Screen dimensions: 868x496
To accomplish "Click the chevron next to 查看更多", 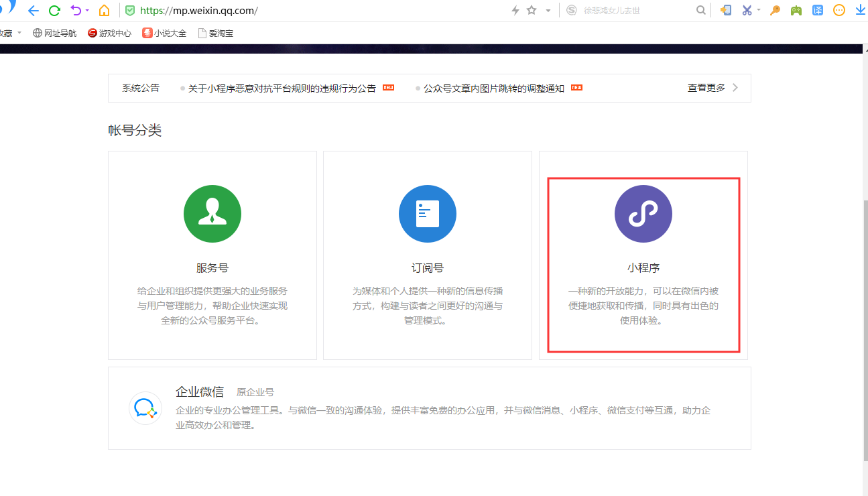I will tap(735, 88).
